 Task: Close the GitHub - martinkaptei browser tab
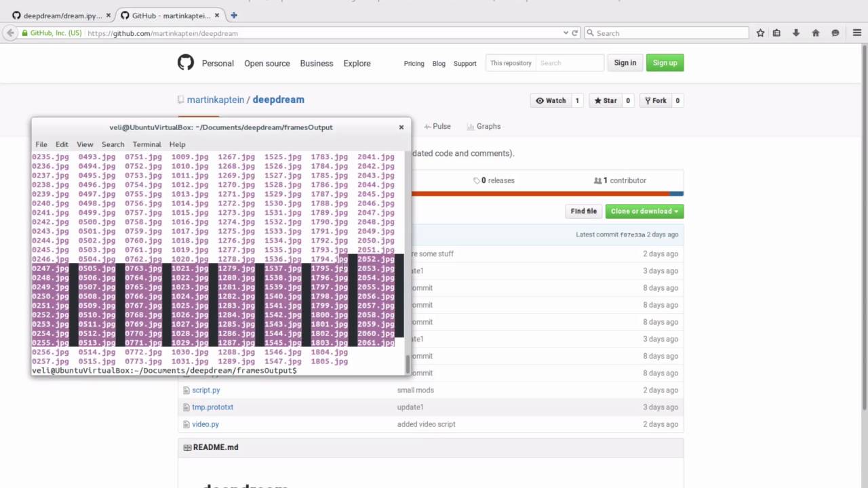click(x=218, y=15)
